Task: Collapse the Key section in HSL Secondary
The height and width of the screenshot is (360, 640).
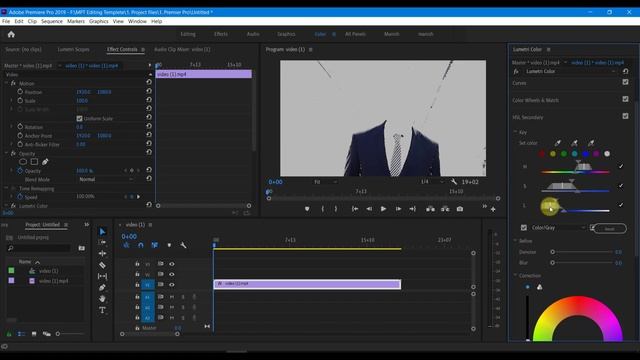Action: [515, 132]
